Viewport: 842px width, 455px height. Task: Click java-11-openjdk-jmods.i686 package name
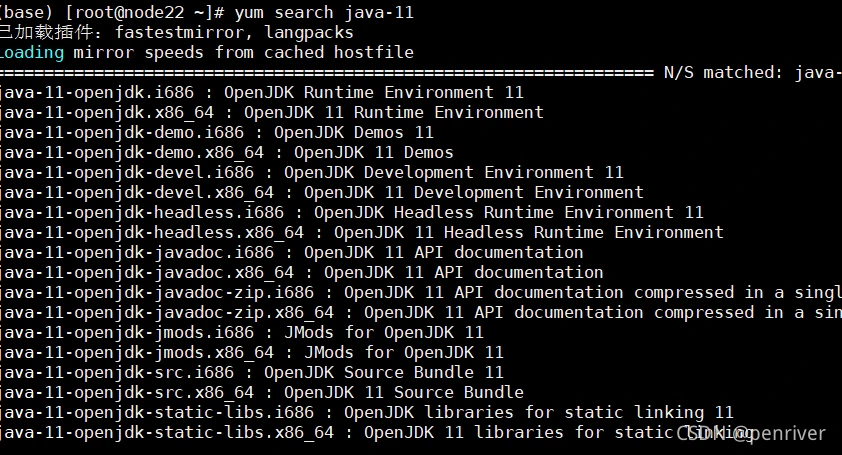click(x=127, y=333)
